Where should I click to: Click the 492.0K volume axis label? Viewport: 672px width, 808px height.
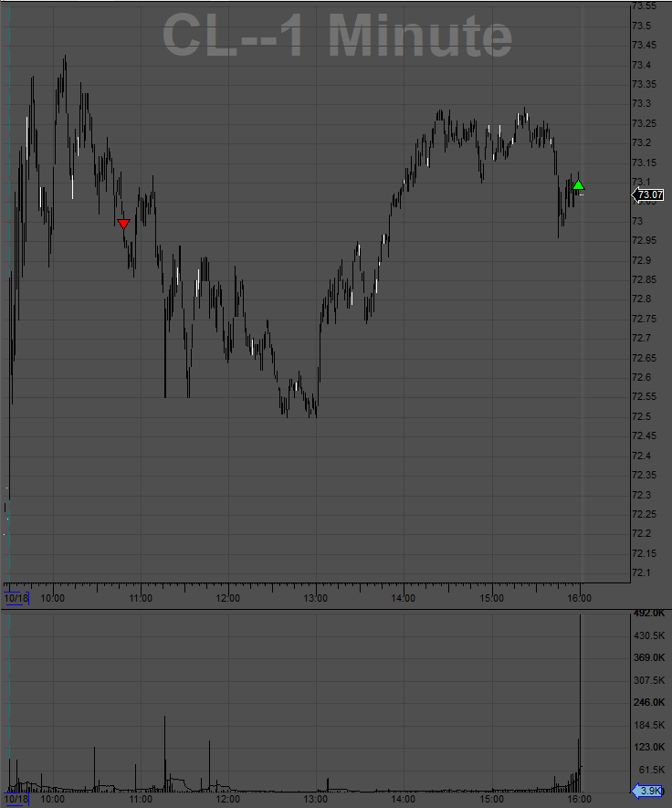click(649, 614)
